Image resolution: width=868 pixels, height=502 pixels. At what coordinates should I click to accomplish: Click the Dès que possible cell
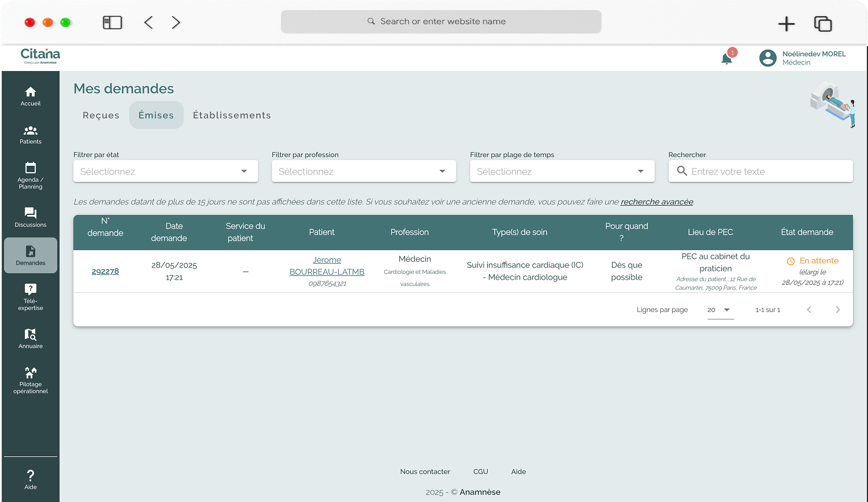pos(626,271)
